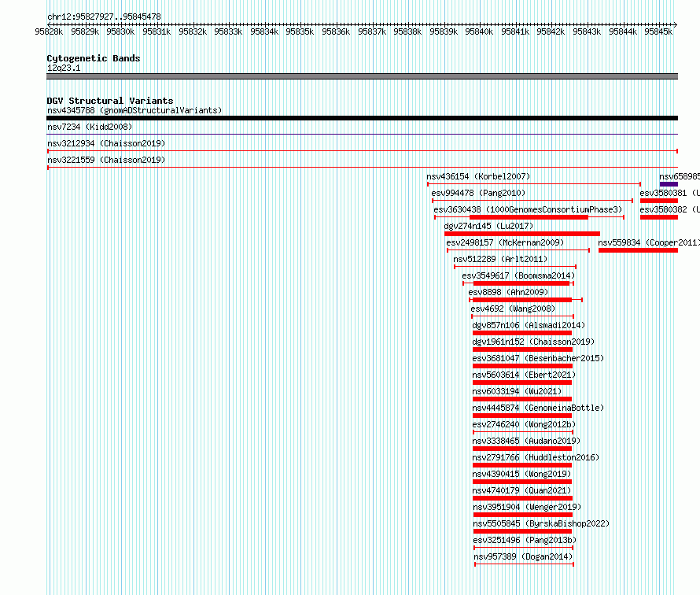Click the nsv4740179 (Quan2021) label
Viewport: 700px width, 595px height.
point(522,490)
